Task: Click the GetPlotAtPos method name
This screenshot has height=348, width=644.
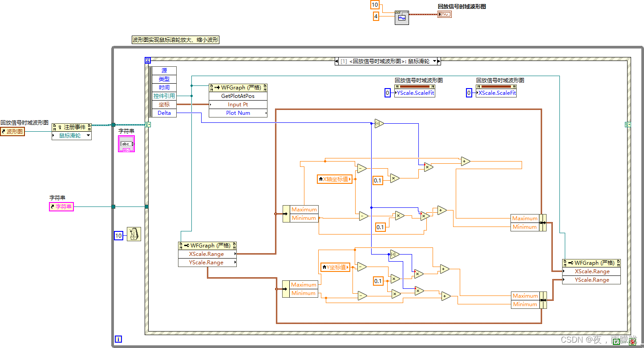Action: [238, 96]
